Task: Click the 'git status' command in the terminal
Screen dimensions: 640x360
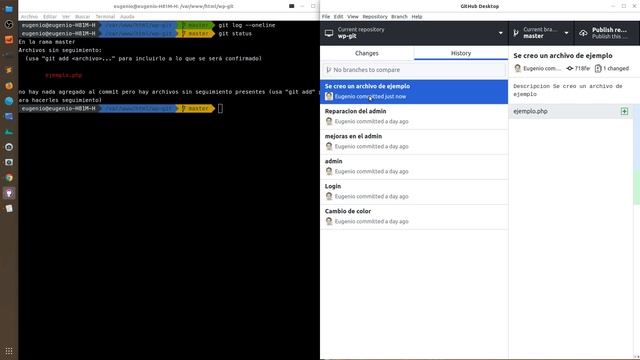Action: [235, 33]
